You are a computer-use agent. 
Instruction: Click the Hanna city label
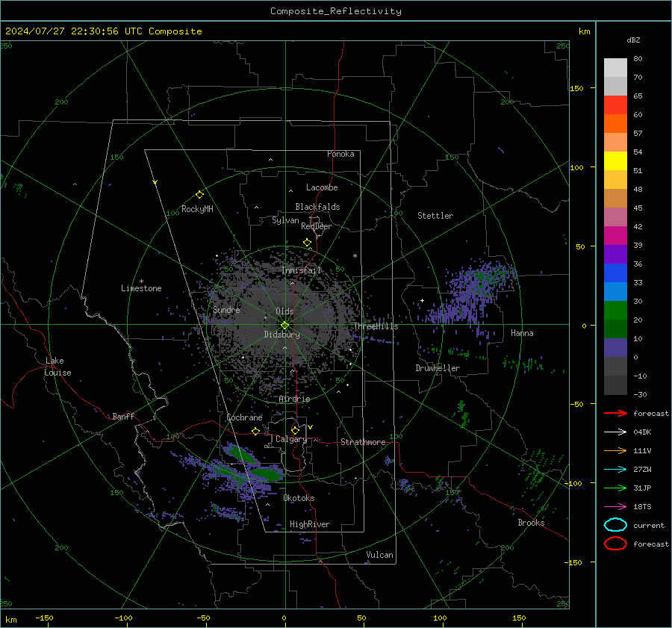tap(522, 333)
